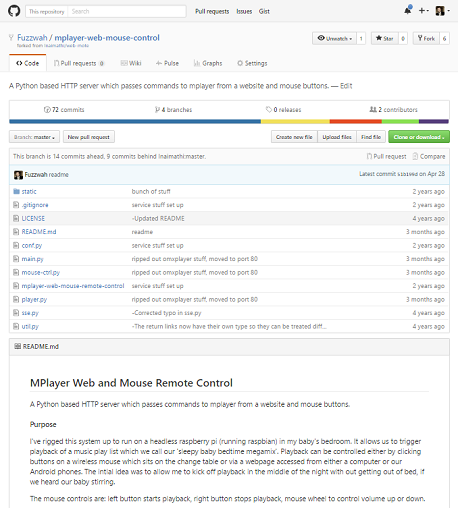Open Clone or download dropdown

click(x=419, y=137)
